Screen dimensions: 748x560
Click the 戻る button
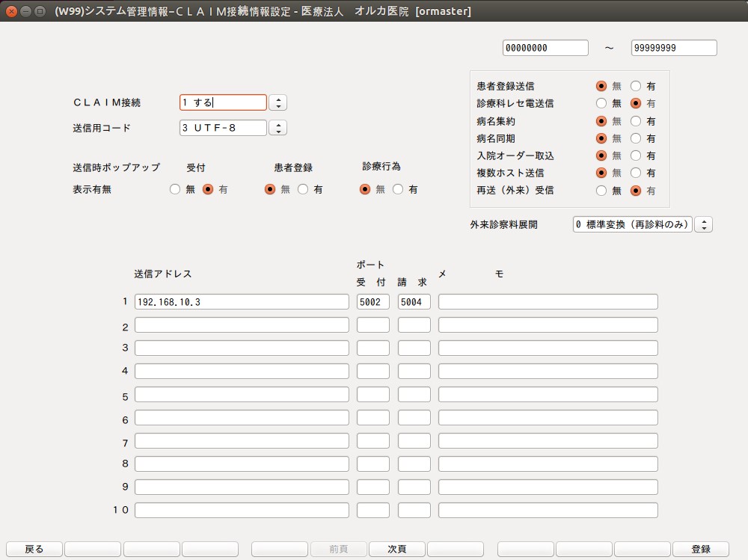coord(34,549)
